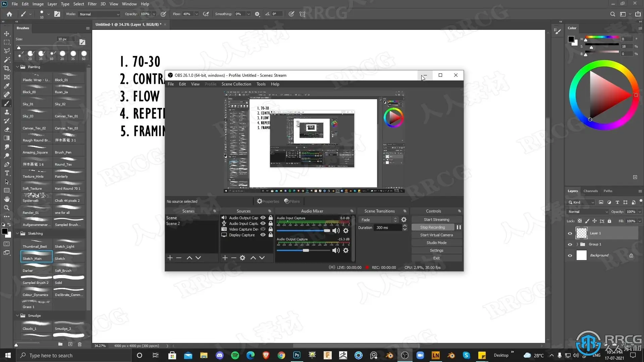Click the Hue slider in Color panel

click(x=602, y=37)
